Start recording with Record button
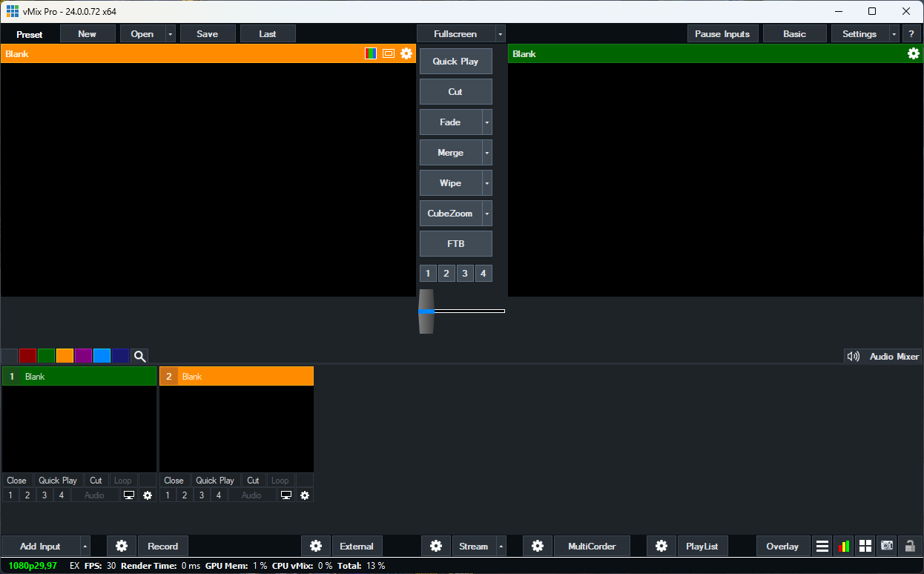The width and height of the screenshot is (924, 574). (x=163, y=546)
